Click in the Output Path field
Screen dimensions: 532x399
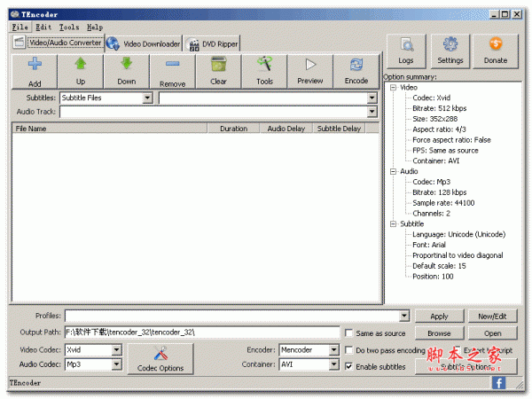202,332
